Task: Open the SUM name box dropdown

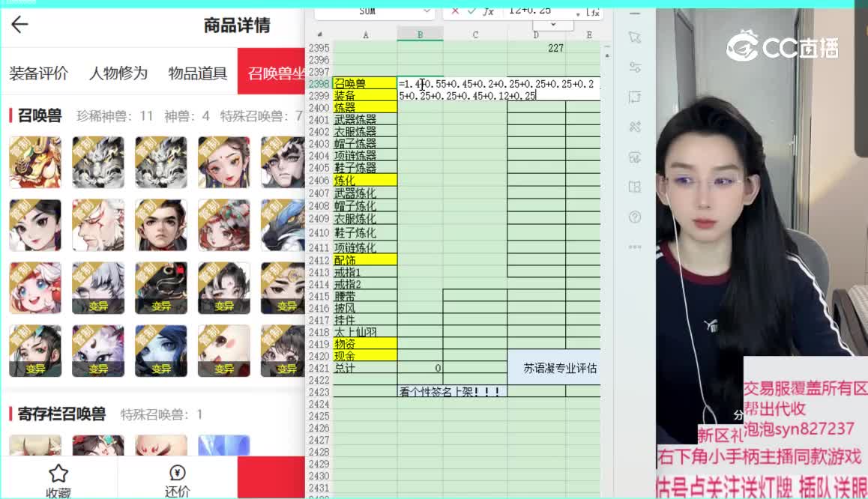Action: pyautogui.click(x=427, y=11)
